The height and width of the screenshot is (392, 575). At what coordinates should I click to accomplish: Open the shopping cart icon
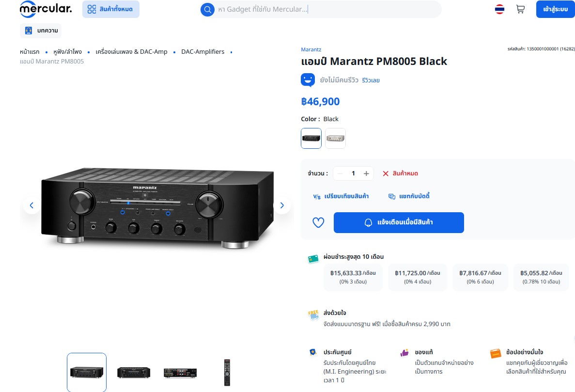520,9
